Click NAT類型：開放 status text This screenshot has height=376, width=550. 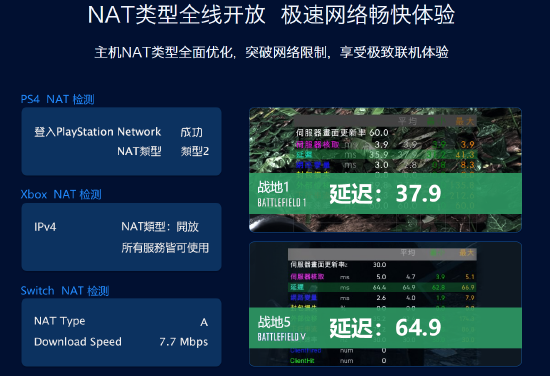coord(160,227)
